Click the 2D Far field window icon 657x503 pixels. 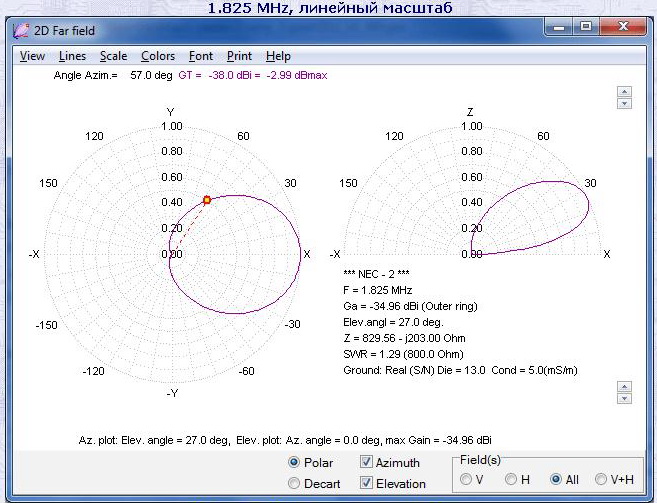(21, 30)
